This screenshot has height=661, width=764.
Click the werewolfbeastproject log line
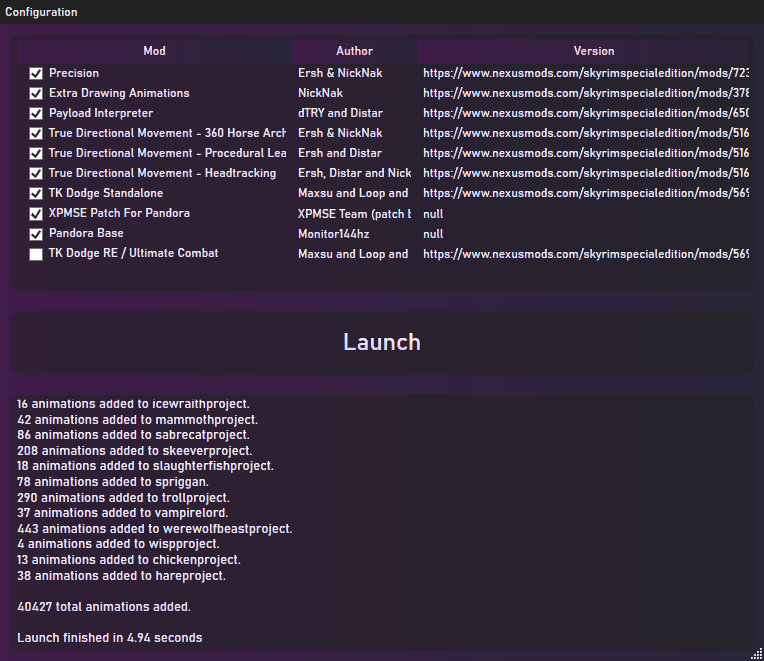click(x=155, y=529)
